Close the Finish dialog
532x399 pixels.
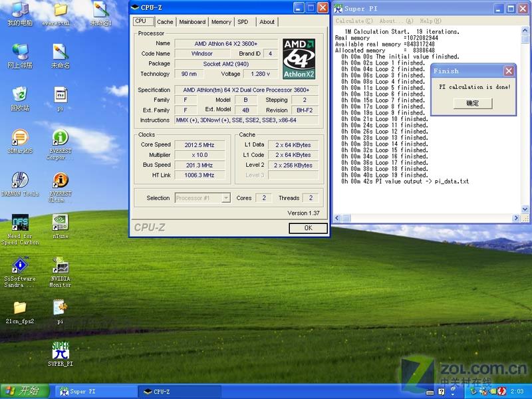coord(509,71)
